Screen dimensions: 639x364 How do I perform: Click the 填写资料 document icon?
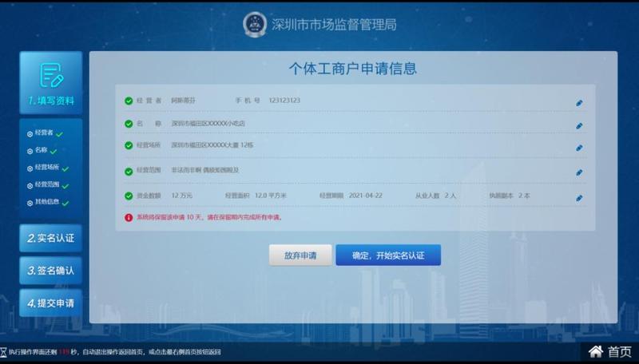coord(51,76)
